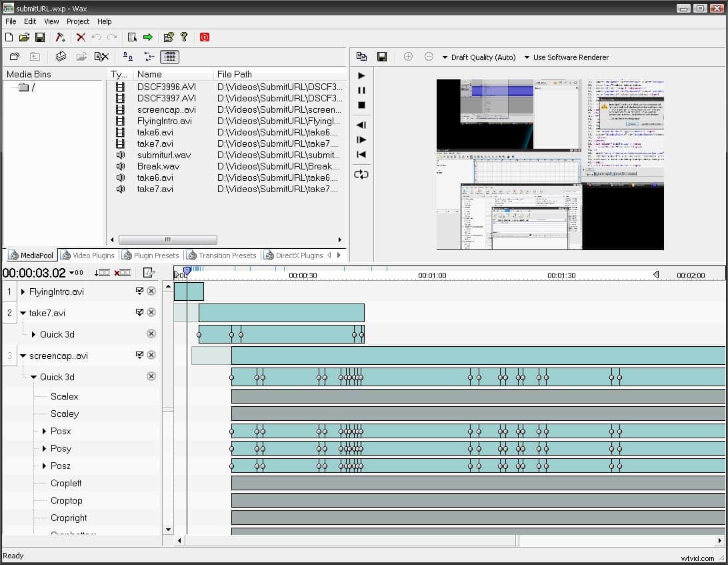Undo the last action
Screen dimensions: 728x565
(97, 37)
